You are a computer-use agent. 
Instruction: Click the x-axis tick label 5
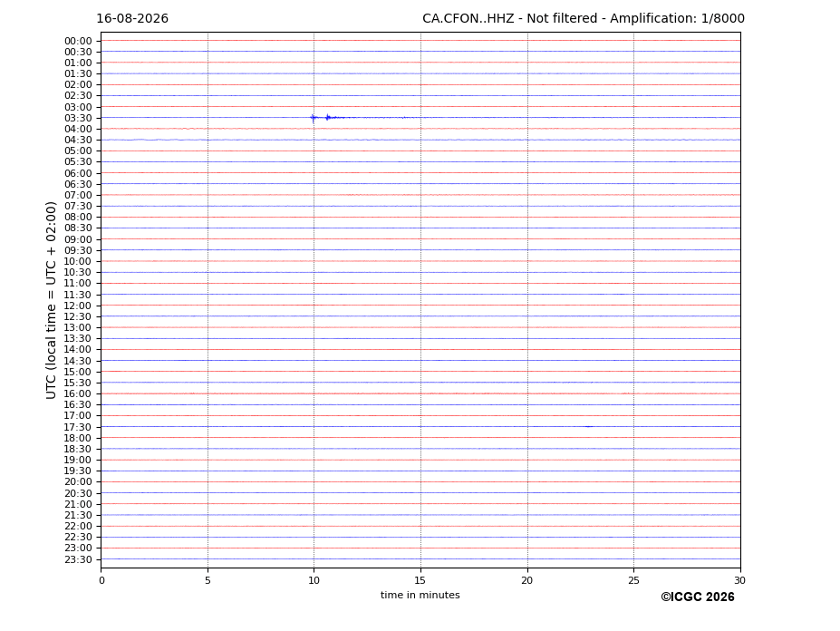(208, 580)
